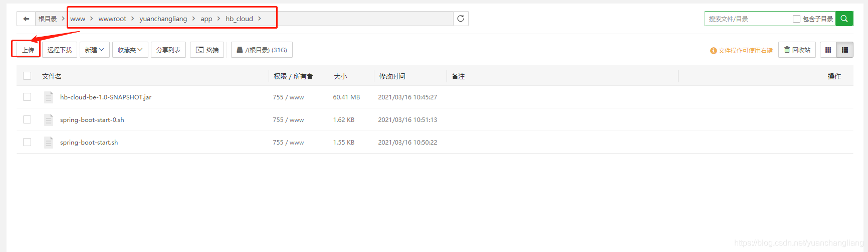
Task: Click timestamp 2021/03/16 10:51:13
Action: [407, 119]
